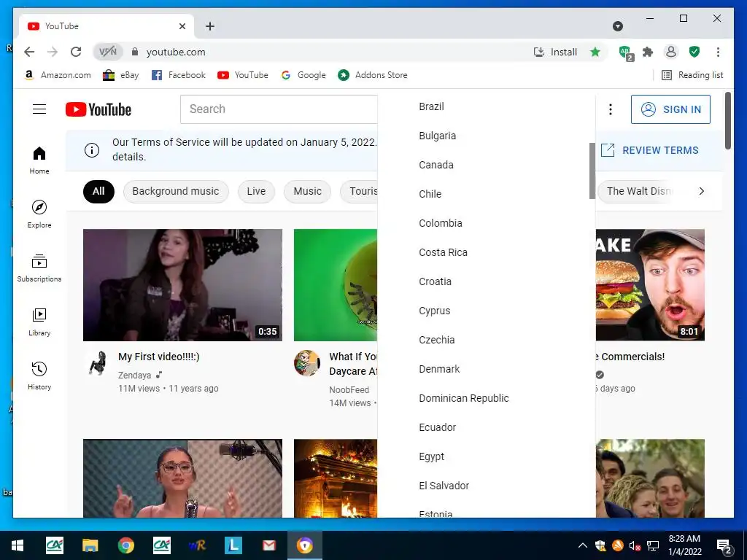
Task: Select the Background music chip
Action: point(176,192)
